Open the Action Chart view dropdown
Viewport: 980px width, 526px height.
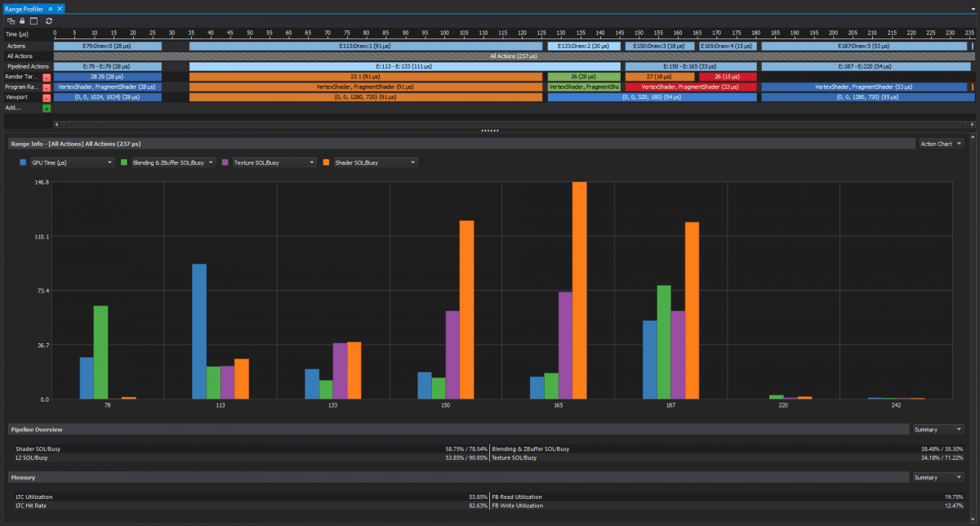click(941, 144)
